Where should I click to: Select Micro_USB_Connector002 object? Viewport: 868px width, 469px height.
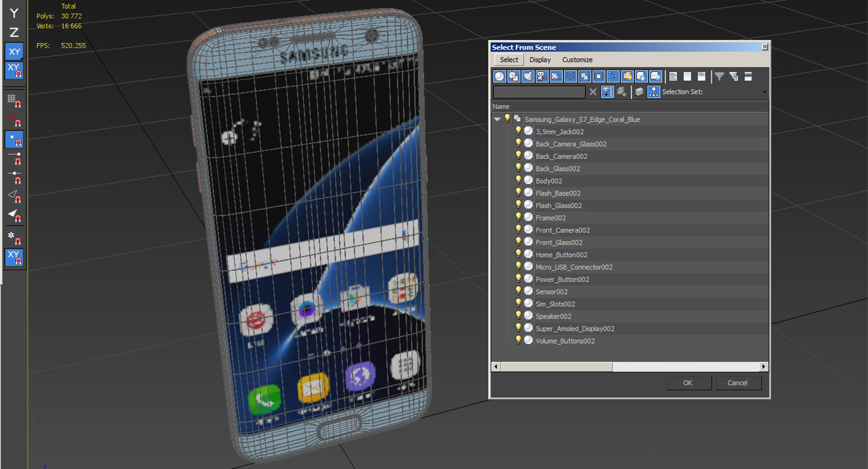[x=574, y=267]
